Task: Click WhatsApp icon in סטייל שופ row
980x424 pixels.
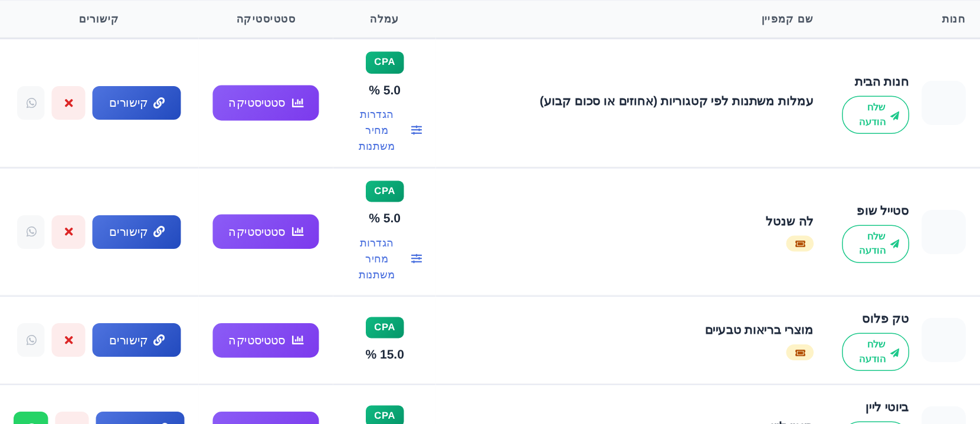Action: click(31, 232)
